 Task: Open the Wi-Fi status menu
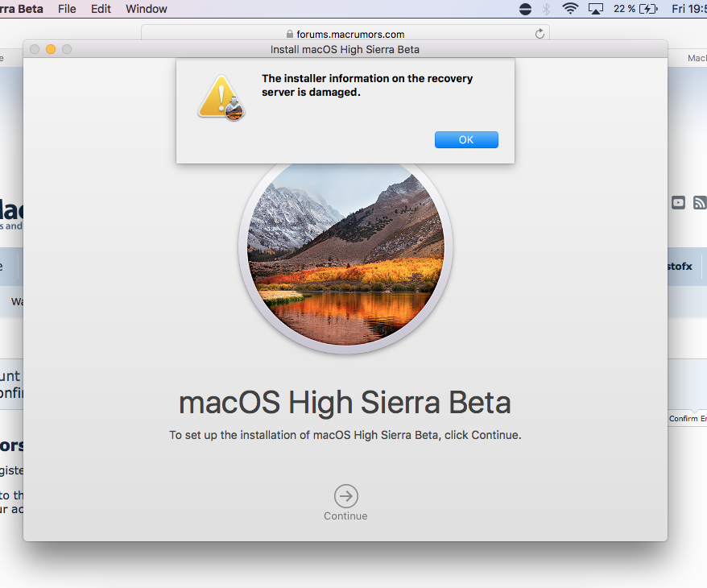570,9
